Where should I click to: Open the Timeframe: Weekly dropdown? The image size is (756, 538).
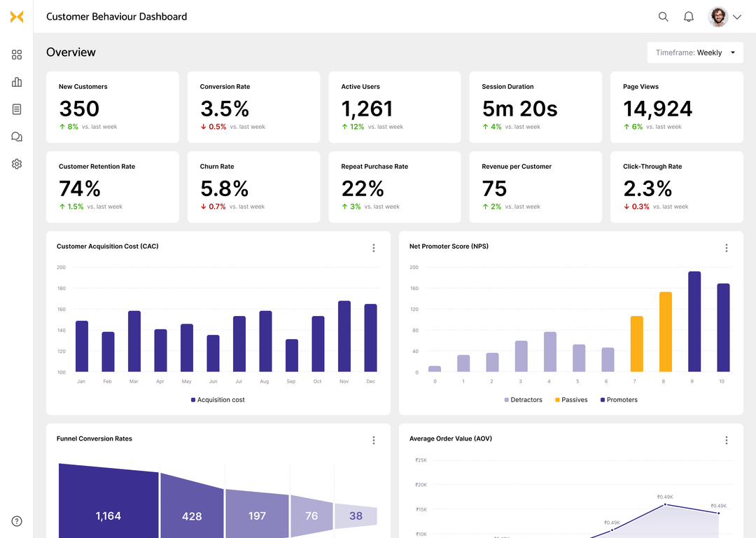(x=695, y=53)
